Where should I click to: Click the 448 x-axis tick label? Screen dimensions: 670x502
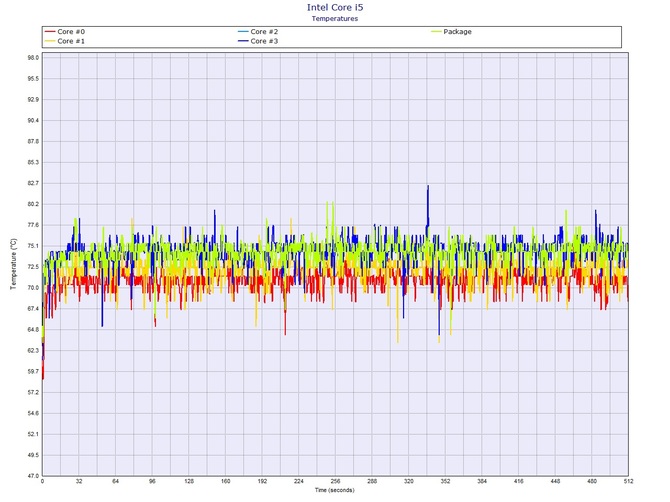[x=555, y=481]
